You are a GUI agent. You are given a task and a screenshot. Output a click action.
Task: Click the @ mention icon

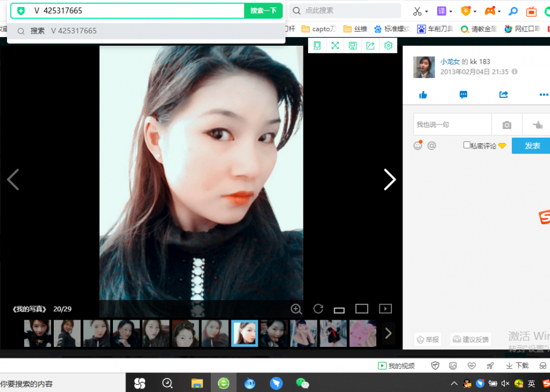(x=431, y=146)
